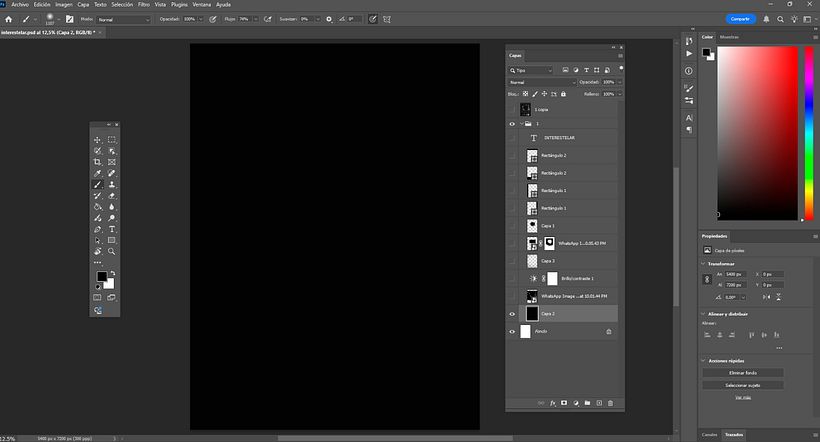Screen dimensions: 820x442
Task: Toggle Quick Mask mode
Action: click(x=97, y=297)
